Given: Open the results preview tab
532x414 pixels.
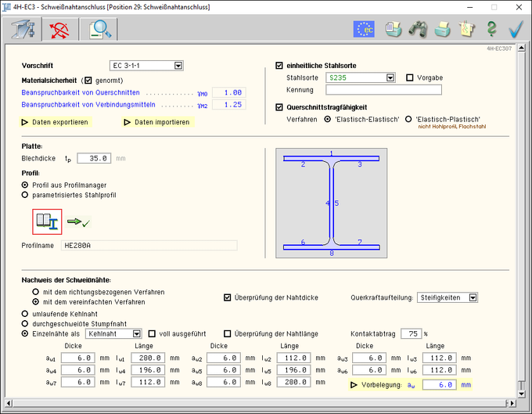Looking at the screenshot, I should tap(99, 30).
